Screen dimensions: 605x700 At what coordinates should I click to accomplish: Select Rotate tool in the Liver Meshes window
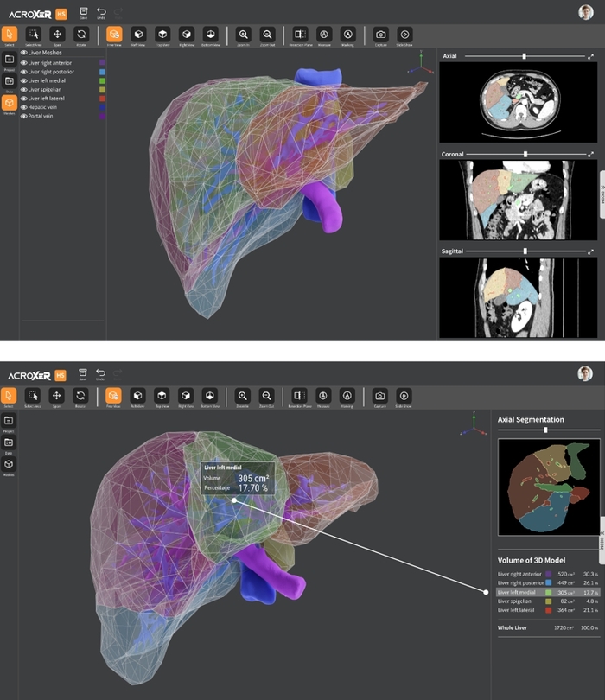pyautogui.click(x=80, y=35)
